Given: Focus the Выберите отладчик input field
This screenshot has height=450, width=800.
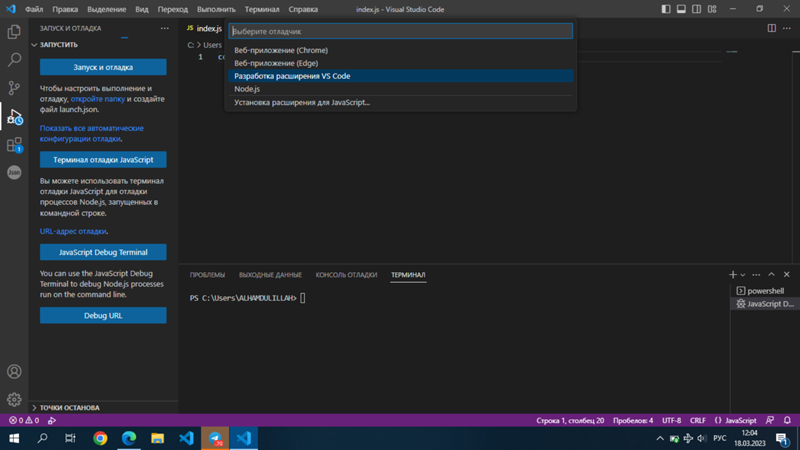Looking at the screenshot, I should click(x=401, y=31).
